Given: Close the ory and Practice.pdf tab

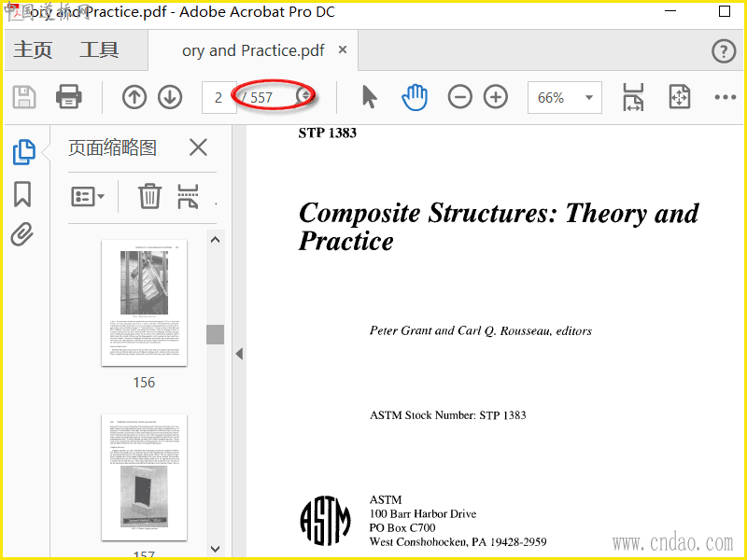Looking at the screenshot, I should (x=342, y=49).
